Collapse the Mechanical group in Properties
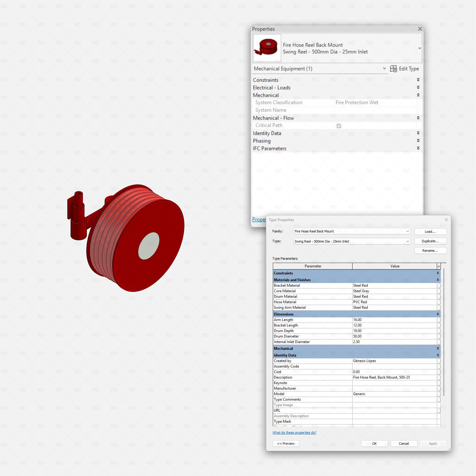Viewport: 476px width, 476px height. tap(418, 95)
